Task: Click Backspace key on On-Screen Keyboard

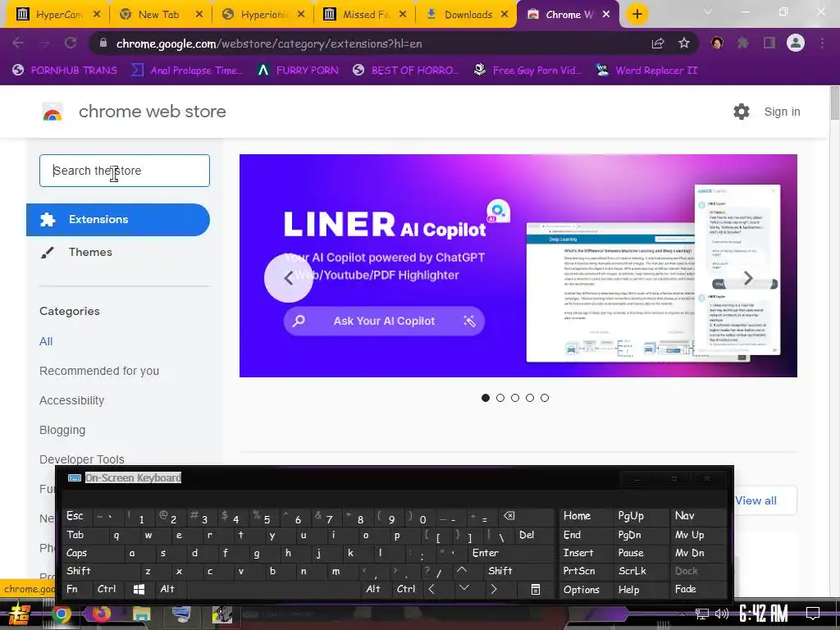Action: [509, 517]
